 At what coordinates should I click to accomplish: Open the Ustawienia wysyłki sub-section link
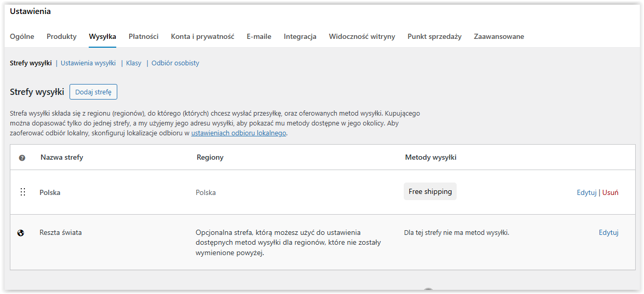pos(88,63)
